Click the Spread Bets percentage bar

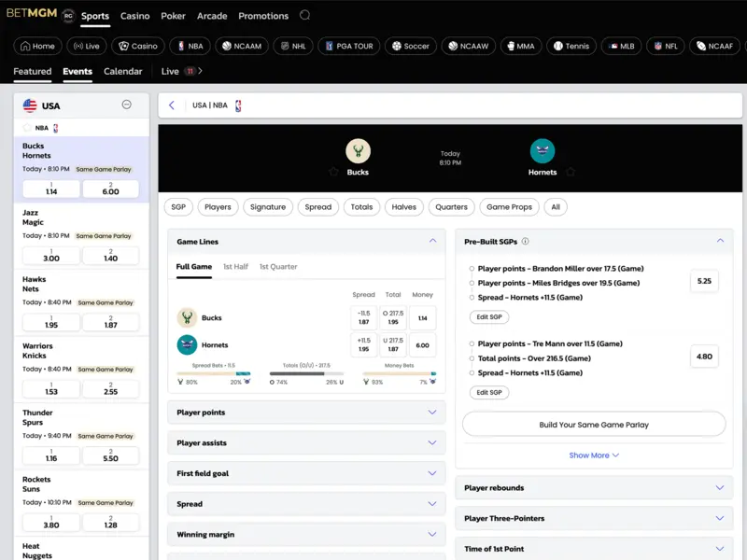tap(214, 374)
